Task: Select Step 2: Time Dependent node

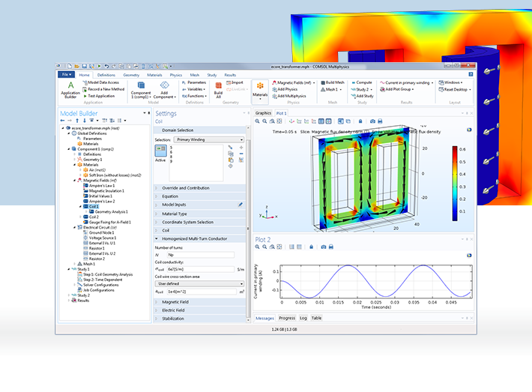Action: (x=100, y=280)
